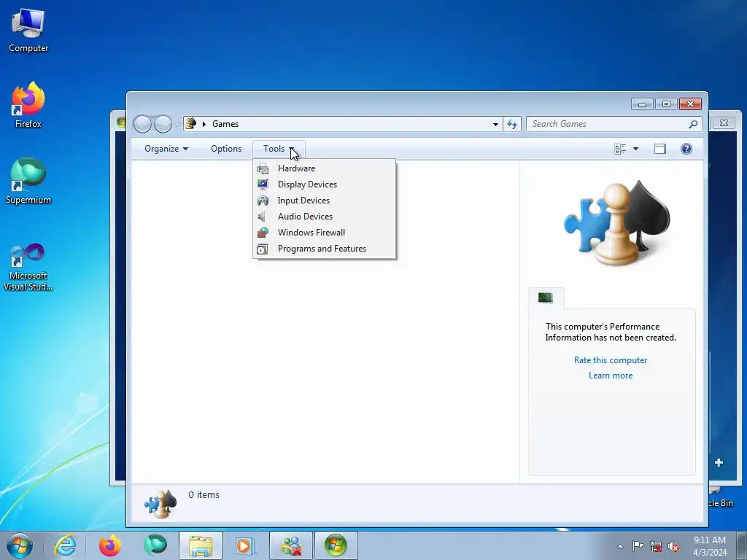
Task: Click the Back navigation button
Action: tap(142, 124)
